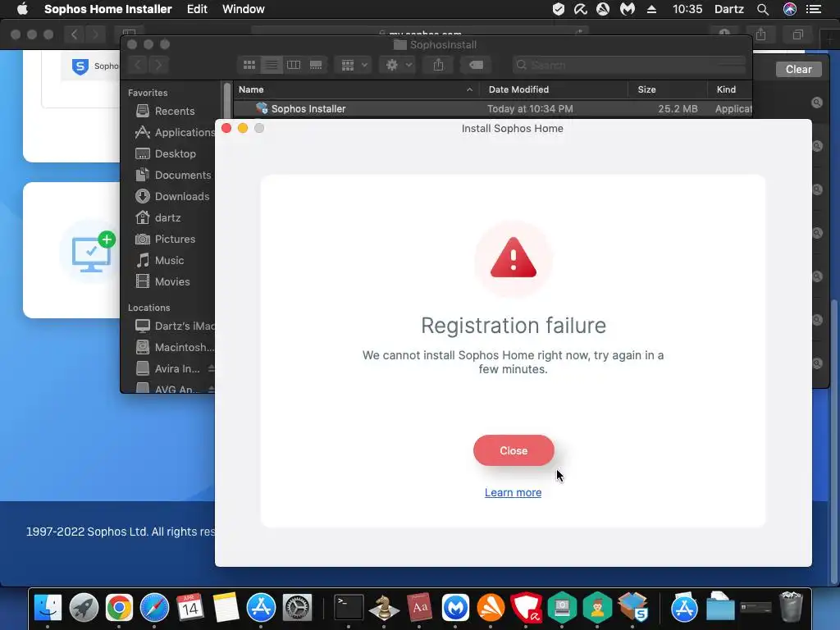Open Desktop in Finder sidebar

click(x=166, y=153)
